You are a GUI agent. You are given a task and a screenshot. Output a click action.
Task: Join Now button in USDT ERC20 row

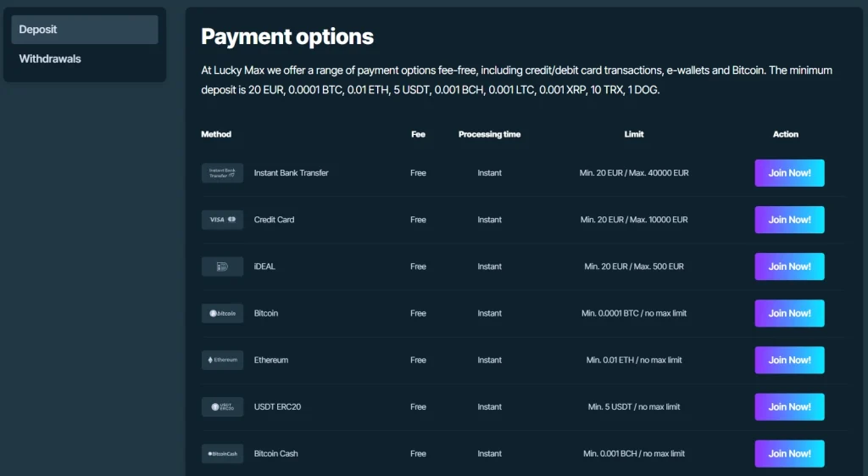pyautogui.click(x=789, y=406)
